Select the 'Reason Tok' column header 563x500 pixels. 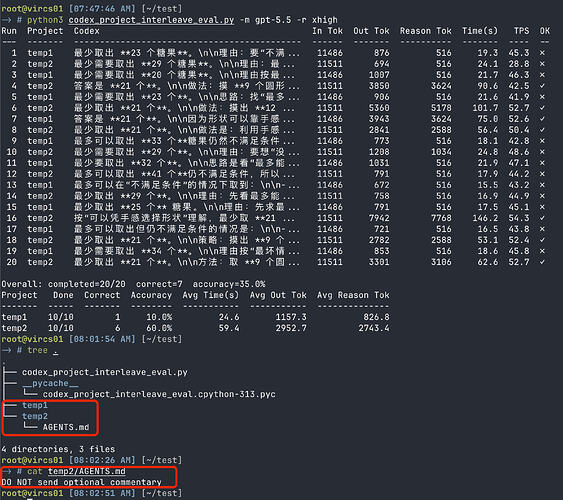tap(425, 31)
